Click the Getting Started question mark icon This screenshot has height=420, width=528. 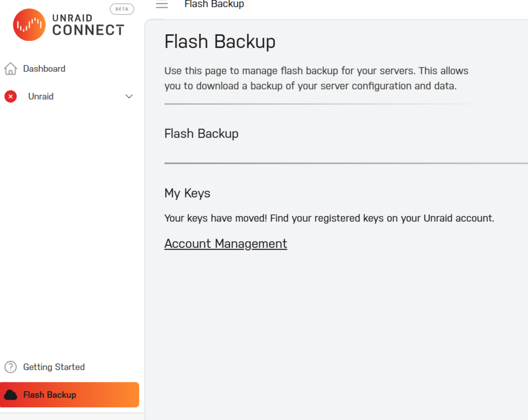point(11,367)
